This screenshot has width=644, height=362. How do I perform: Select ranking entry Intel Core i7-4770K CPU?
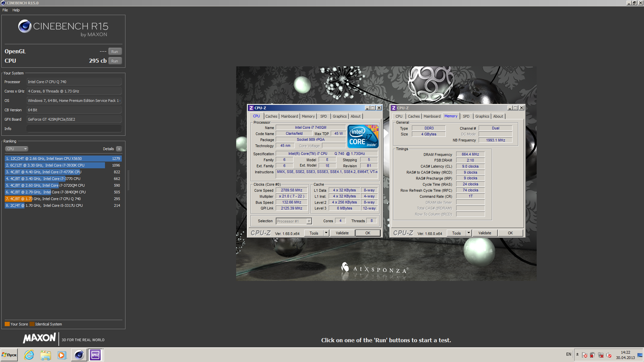pos(63,172)
